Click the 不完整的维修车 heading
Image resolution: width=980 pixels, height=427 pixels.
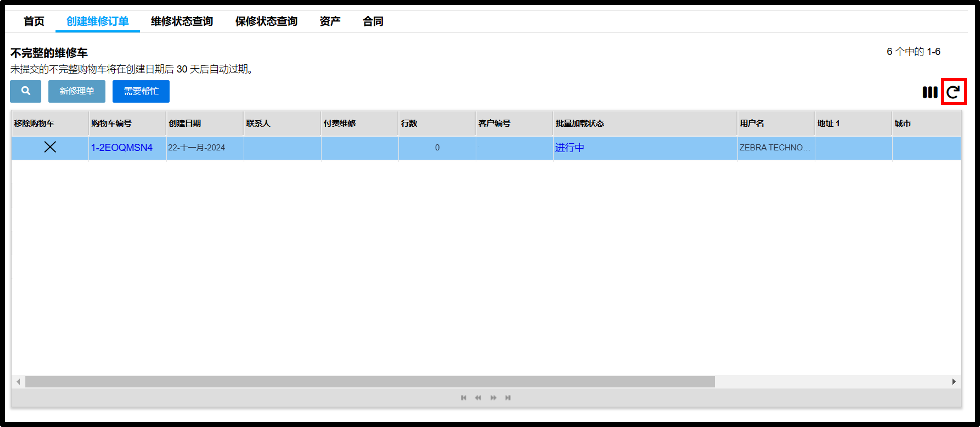coord(49,53)
